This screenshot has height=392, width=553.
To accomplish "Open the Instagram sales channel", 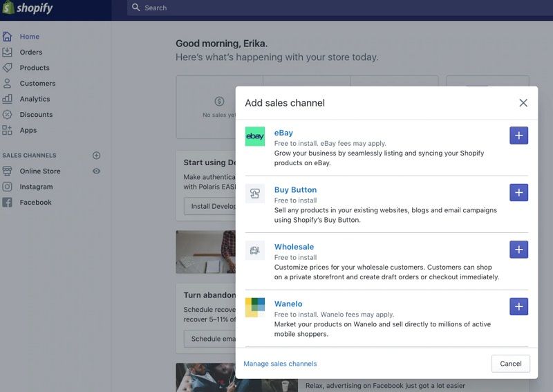I will [x=36, y=187].
